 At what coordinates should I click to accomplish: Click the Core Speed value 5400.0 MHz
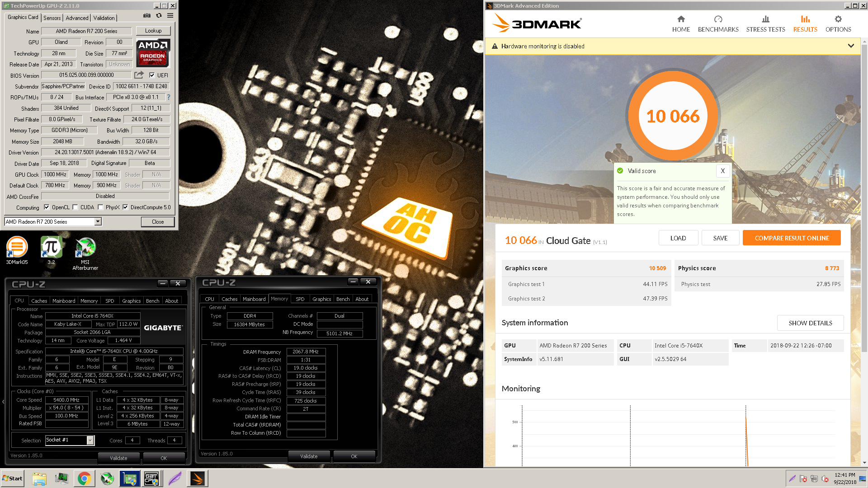click(x=66, y=400)
